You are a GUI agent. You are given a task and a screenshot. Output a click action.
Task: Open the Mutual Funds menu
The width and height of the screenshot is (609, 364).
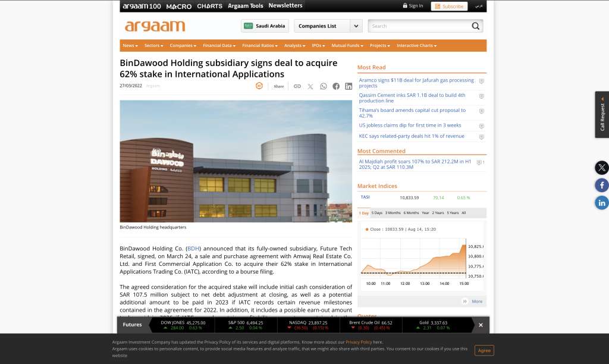(x=347, y=46)
